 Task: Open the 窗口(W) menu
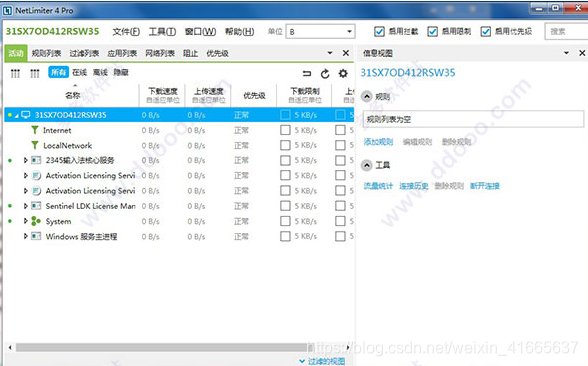point(200,32)
